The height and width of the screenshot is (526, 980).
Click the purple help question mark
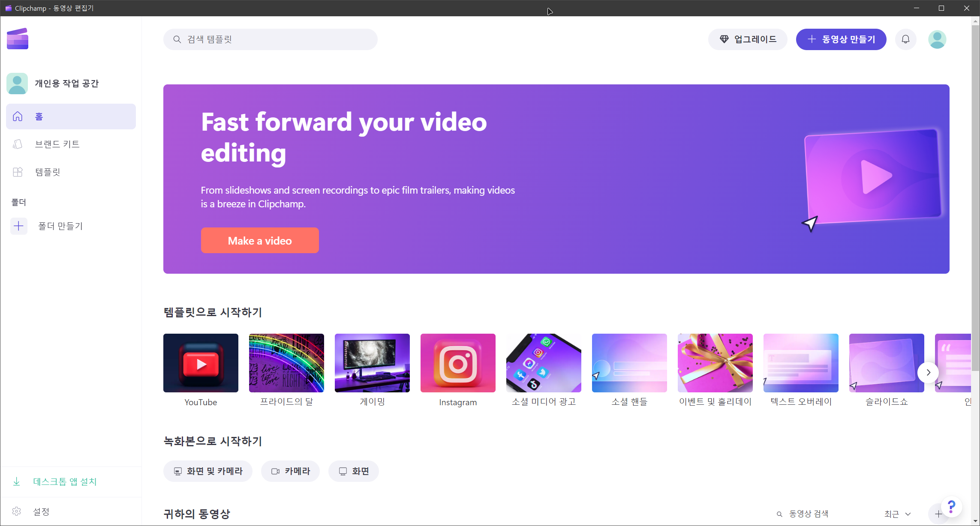951,507
